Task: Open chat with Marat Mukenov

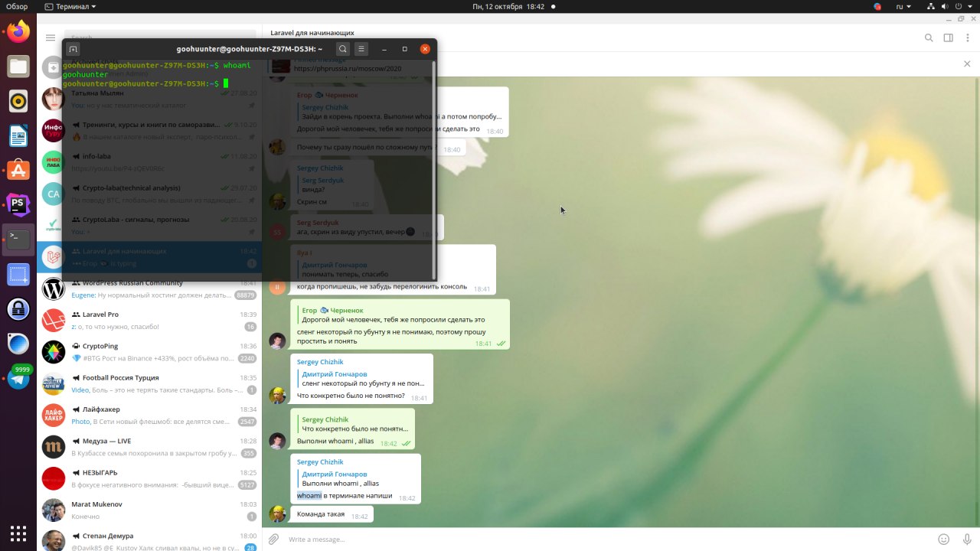Action: pyautogui.click(x=149, y=510)
